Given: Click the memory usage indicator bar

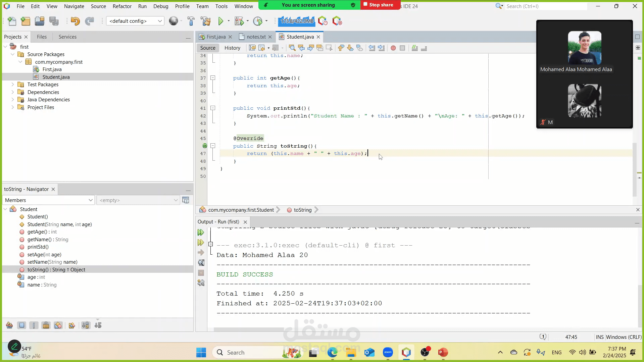Looking at the screenshot, I should [297, 21].
